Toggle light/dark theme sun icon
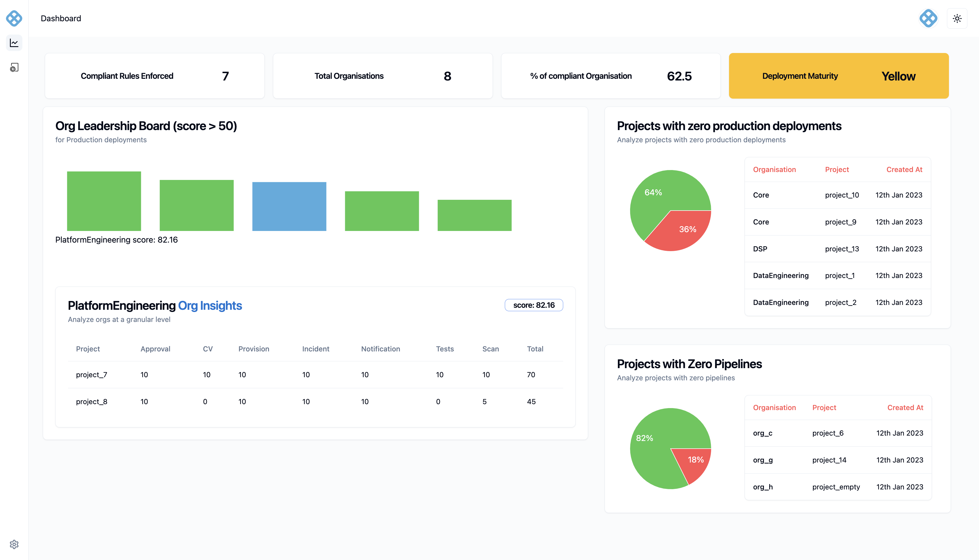The image size is (979, 560). coord(957,18)
